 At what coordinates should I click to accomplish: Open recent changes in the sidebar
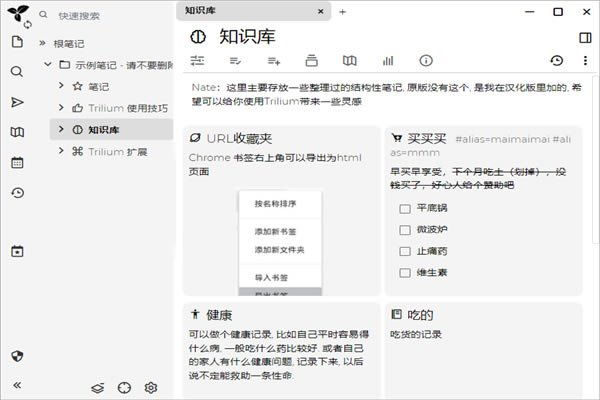point(17,193)
